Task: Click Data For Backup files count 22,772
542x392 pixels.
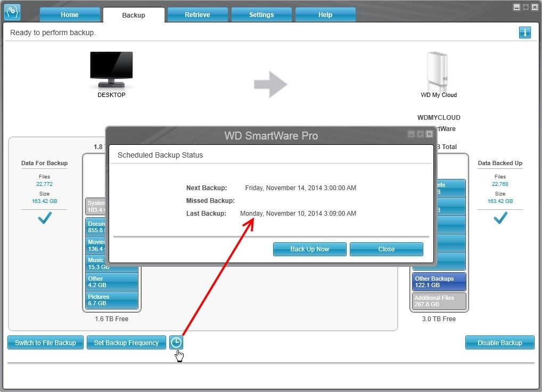Action: click(44, 184)
